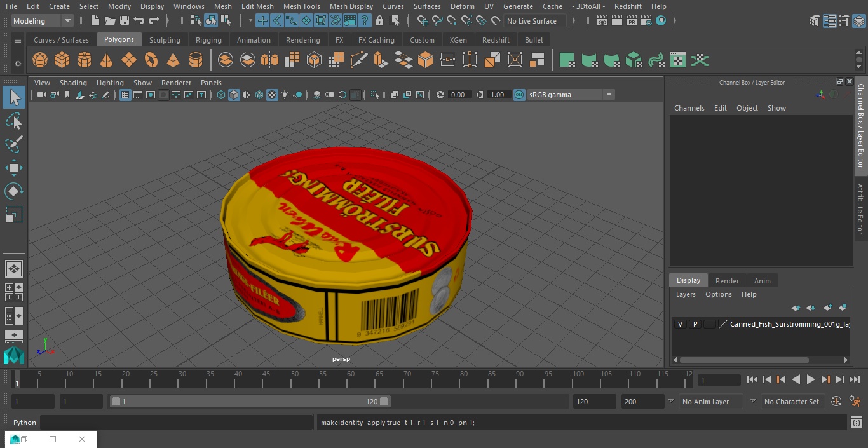Viewport: 868px width, 448px height.
Task: Create a polygon pyramid from the shelf
Action: pos(173,60)
